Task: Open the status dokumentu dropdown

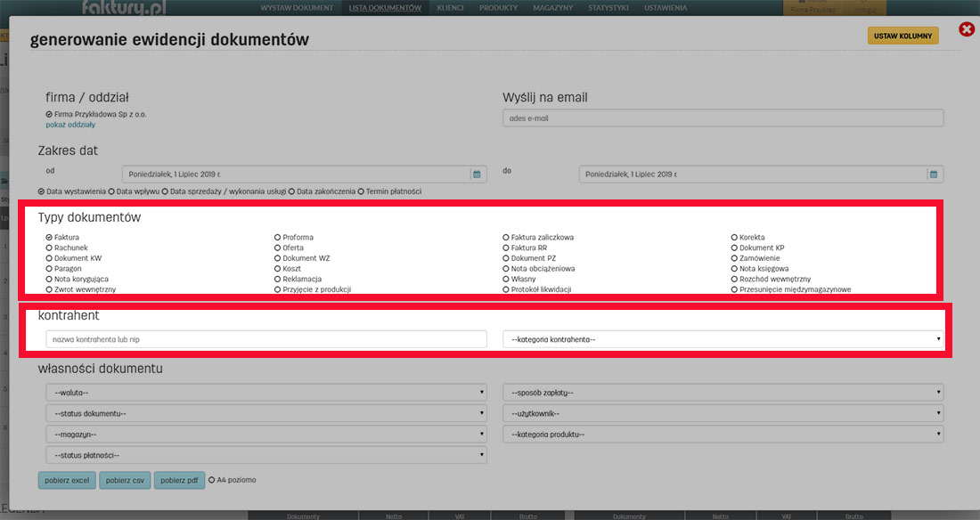Action: [265, 413]
